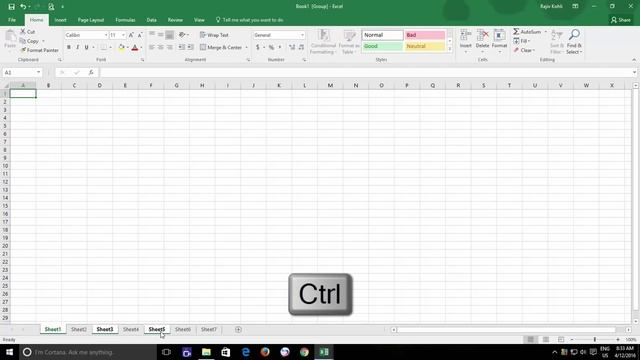Toggle Underline formatting
The width and height of the screenshot is (640, 360).
(87, 47)
